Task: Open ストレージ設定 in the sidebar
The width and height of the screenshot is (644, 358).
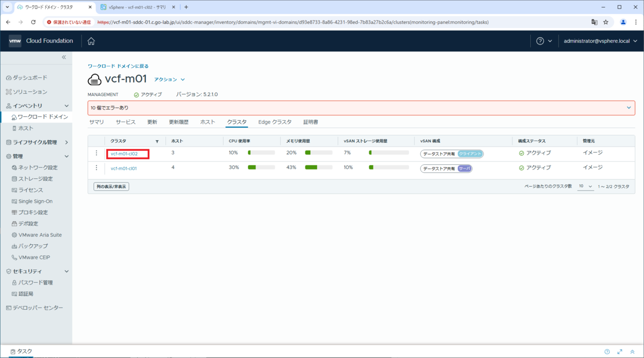Action: pyautogui.click(x=32, y=179)
